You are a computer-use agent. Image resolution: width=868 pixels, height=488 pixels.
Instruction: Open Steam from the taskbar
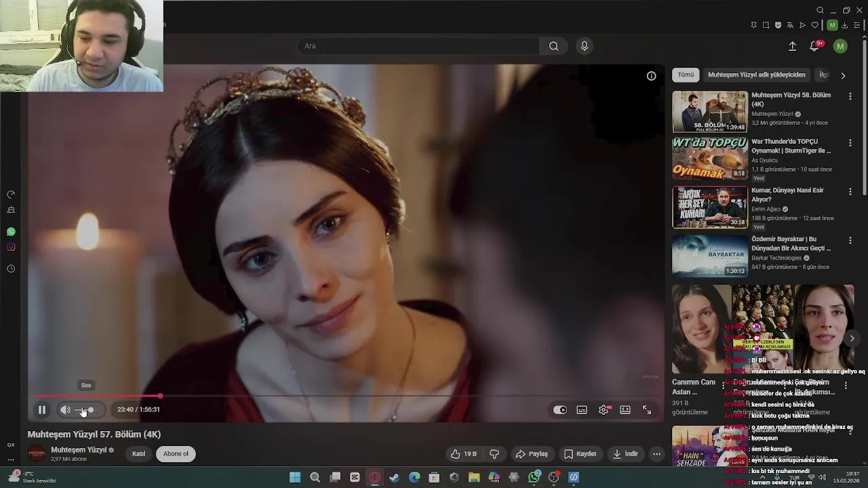[394, 477]
